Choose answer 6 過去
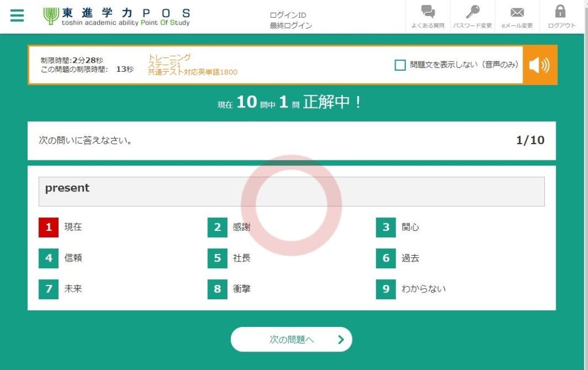This screenshot has height=370, width=588. (x=386, y=258)
